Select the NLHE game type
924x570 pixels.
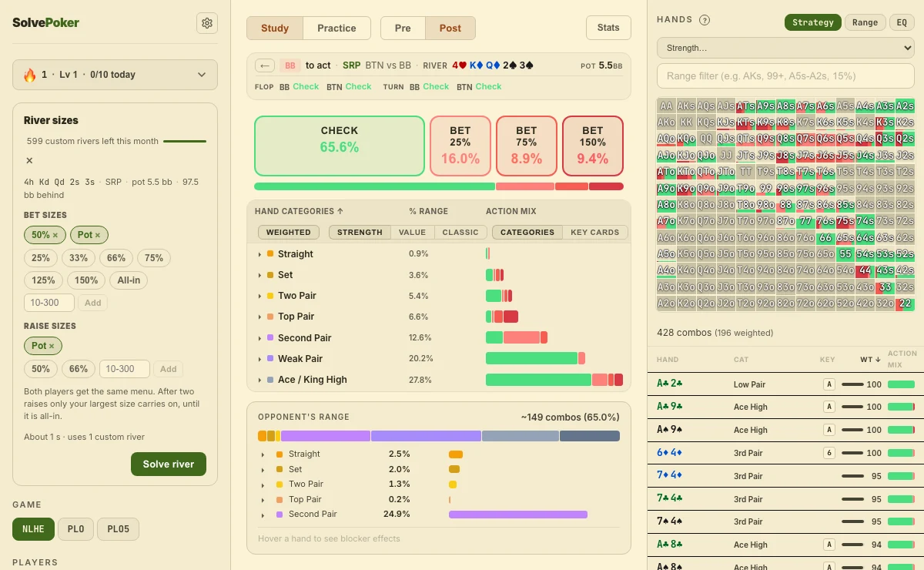coord(33,529)
